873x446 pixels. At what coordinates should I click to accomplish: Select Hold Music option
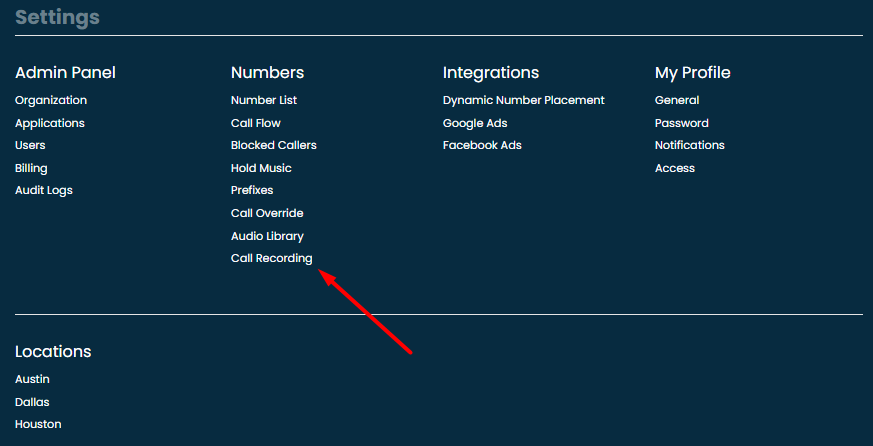tap(261, 168)
